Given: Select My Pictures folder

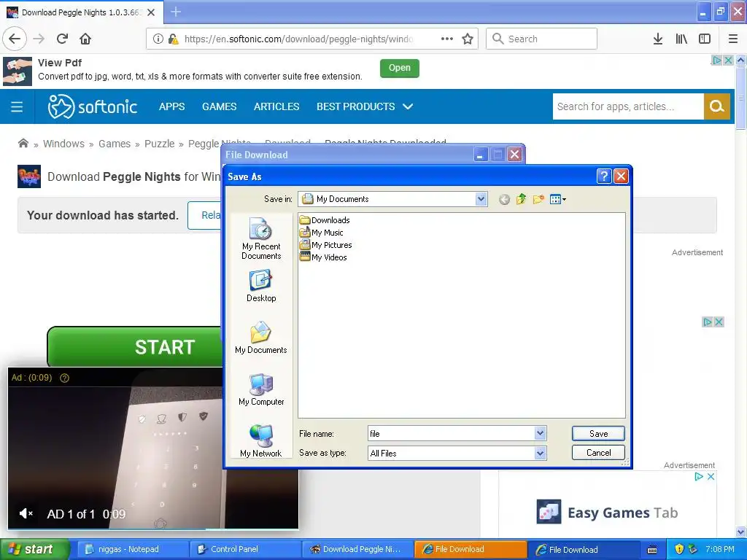Looking at the screenshot, I should [x=326, y=245].
